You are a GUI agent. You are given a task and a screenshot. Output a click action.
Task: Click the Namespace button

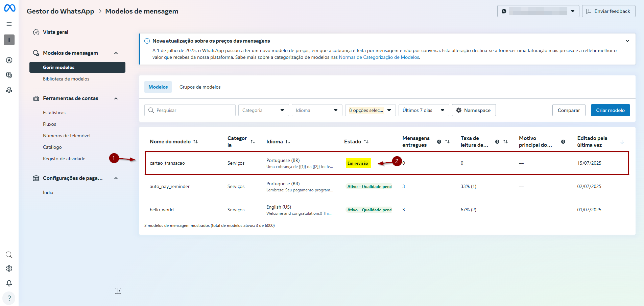474,110
